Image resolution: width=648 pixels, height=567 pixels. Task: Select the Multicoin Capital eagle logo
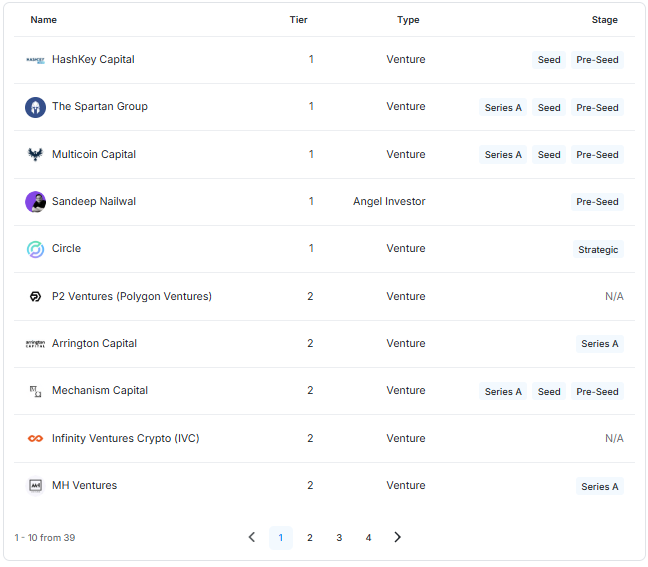tap(35, 155)
